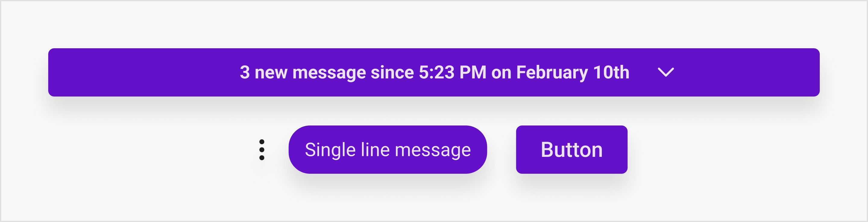
Task: Click the 3 new message banner text
Action: 434,72
